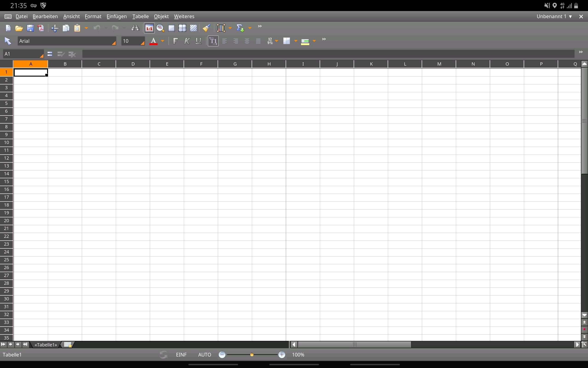
Task: Toggle underline formatting (U button)
Action: (x=199, y=41)
